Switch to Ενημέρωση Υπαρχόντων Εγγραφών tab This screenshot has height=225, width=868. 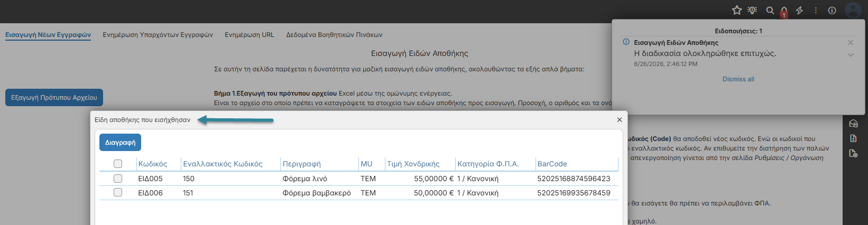tap(158, 35)
